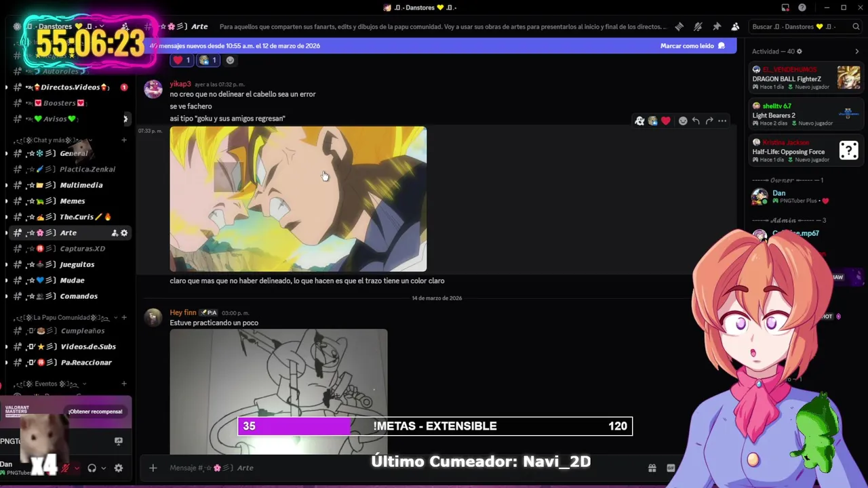Toggle the heart reaction with count 1
The image size is (868, 488).
pyautogui.click(x=182, y=60)
